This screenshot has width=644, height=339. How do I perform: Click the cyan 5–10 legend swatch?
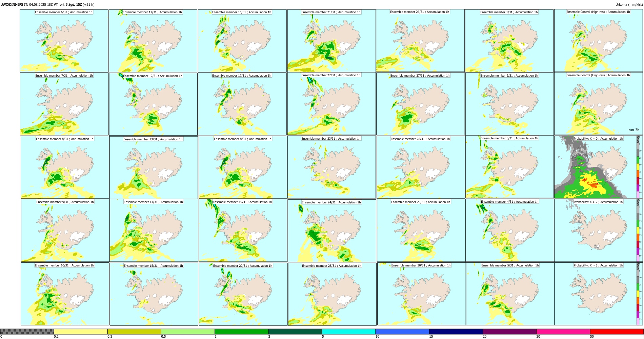click(x=349, y=332)
